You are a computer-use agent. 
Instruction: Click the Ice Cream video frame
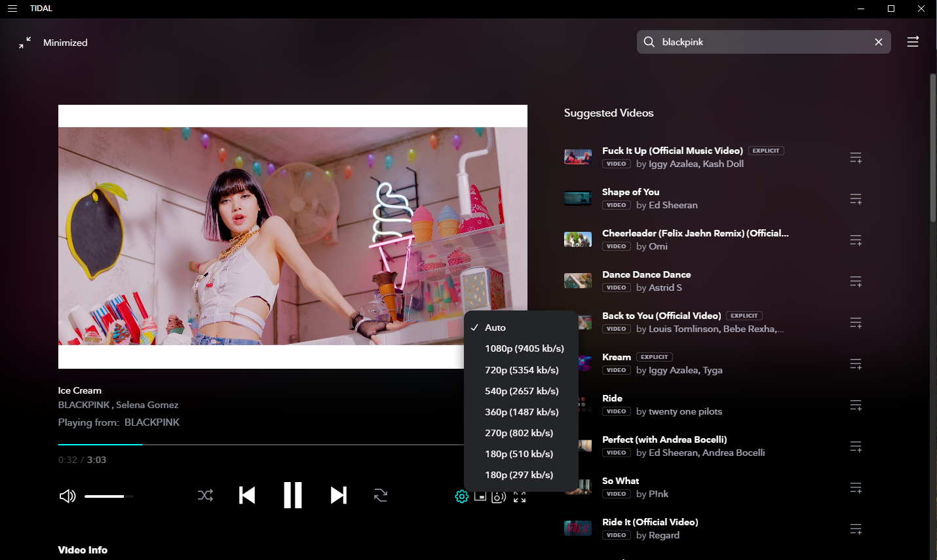coord(293,236)
